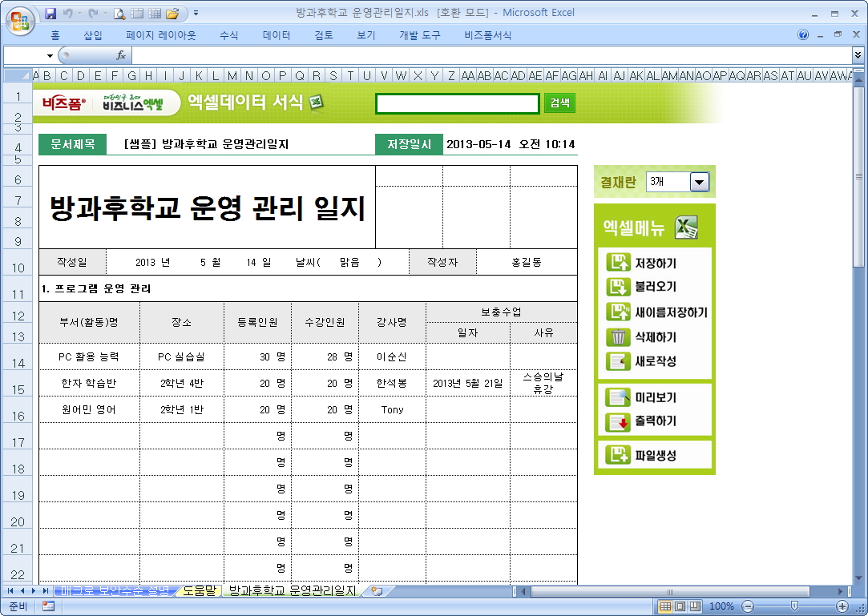
Task: Click the Save floppy disk icon
Action: click(50, 14)
